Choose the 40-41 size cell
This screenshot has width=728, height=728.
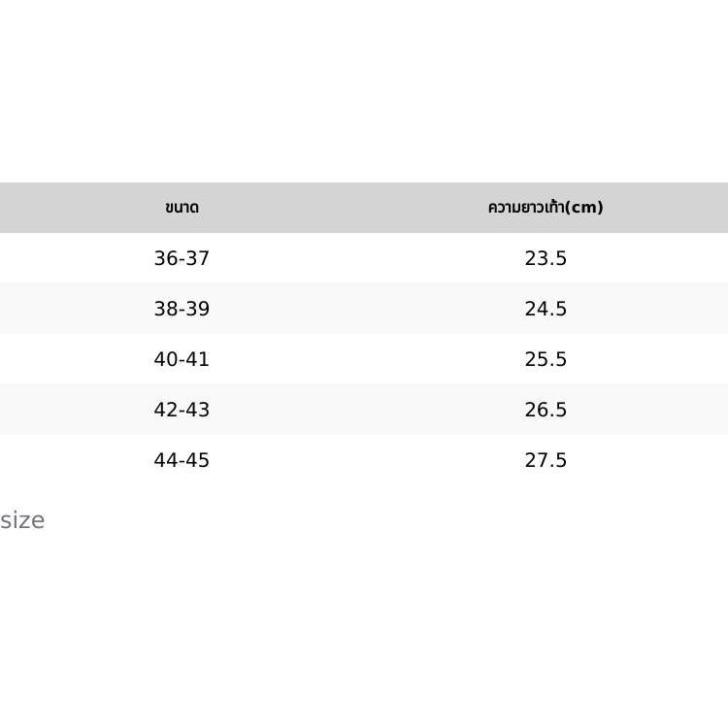pyautogui.click(x=182, y=359)
